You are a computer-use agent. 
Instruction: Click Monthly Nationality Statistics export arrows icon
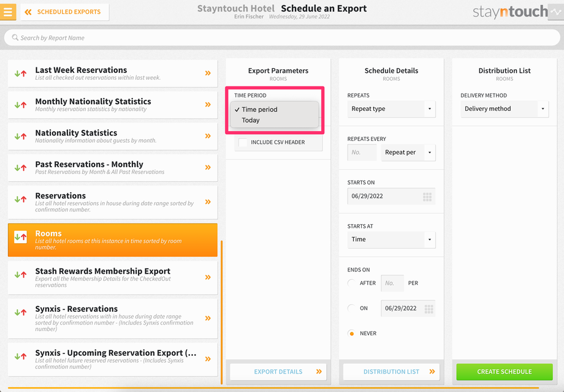(x=20, y=105)
